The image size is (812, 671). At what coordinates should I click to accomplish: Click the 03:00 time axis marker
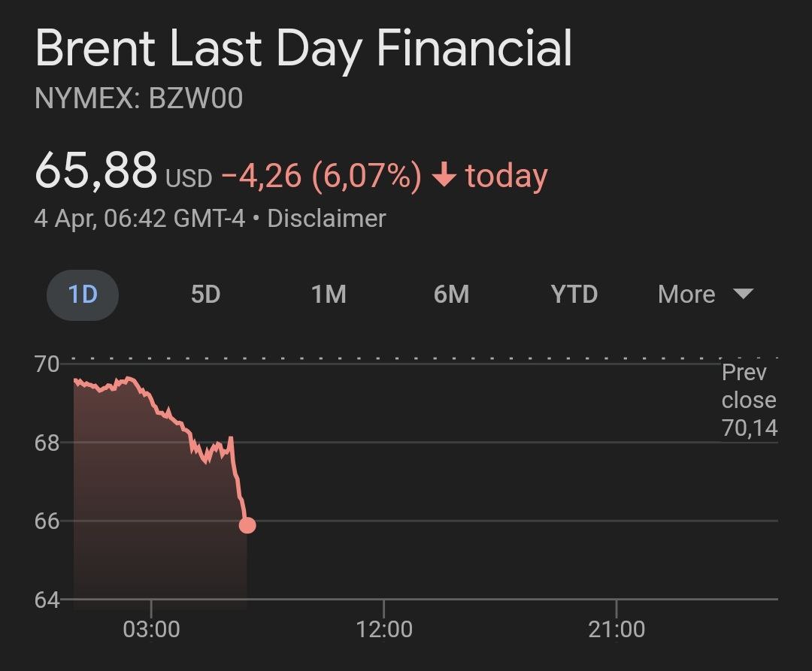coord(151,628)
